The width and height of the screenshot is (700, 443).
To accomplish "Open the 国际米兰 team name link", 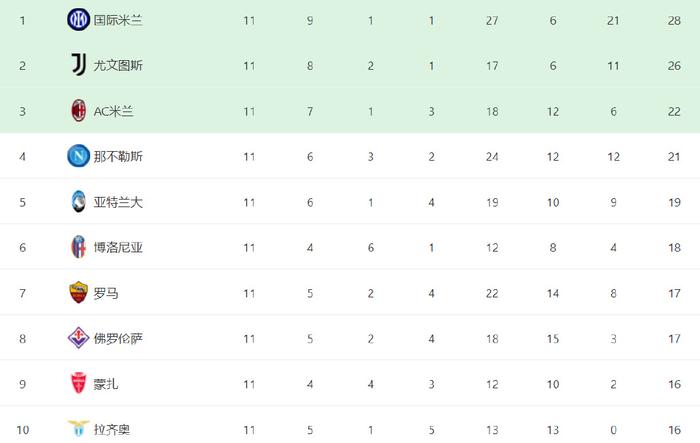I will point(118,21).
